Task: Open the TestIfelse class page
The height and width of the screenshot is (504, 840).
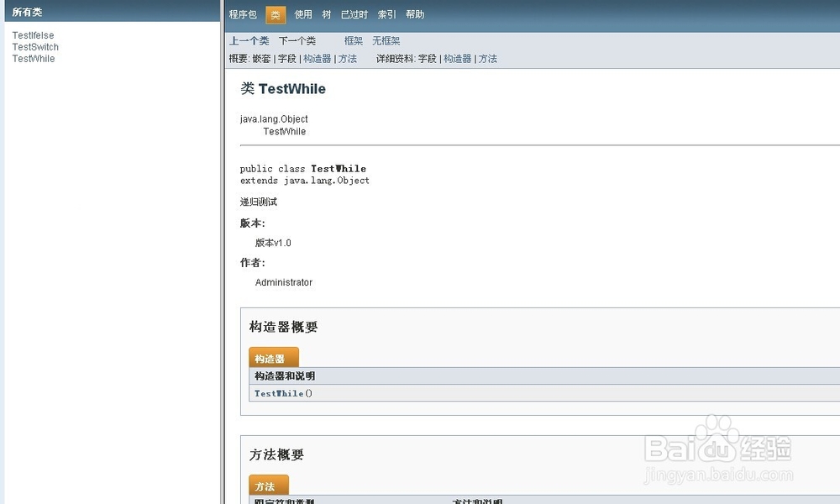Action: click(32, 35)
